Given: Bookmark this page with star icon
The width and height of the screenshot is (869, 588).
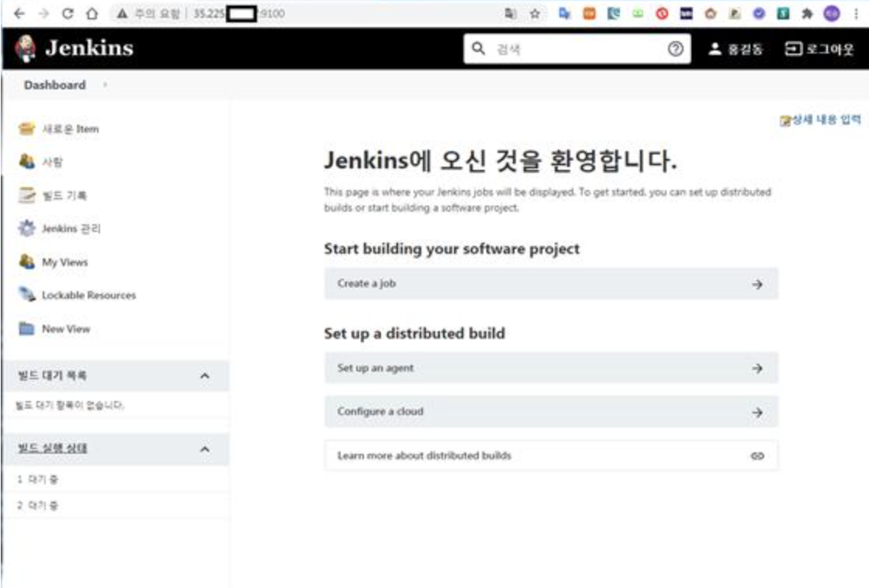Looking at the screenshot, I should (535, 14).
